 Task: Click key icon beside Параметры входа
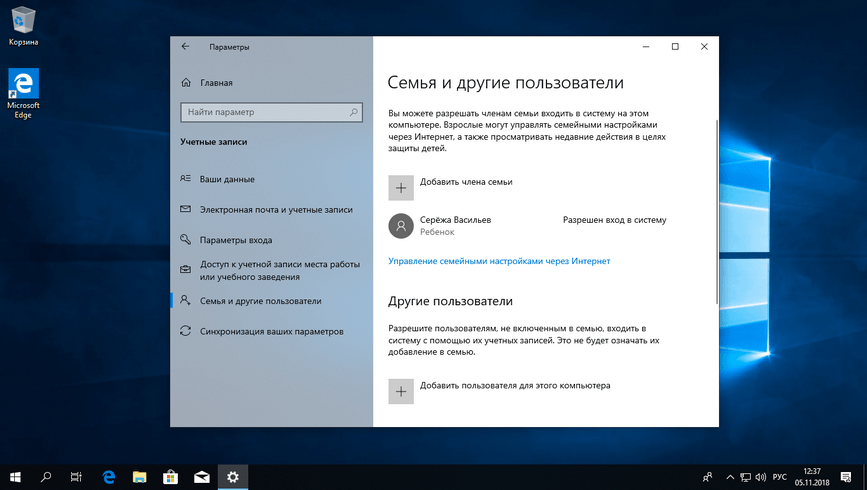coord(185,239)
